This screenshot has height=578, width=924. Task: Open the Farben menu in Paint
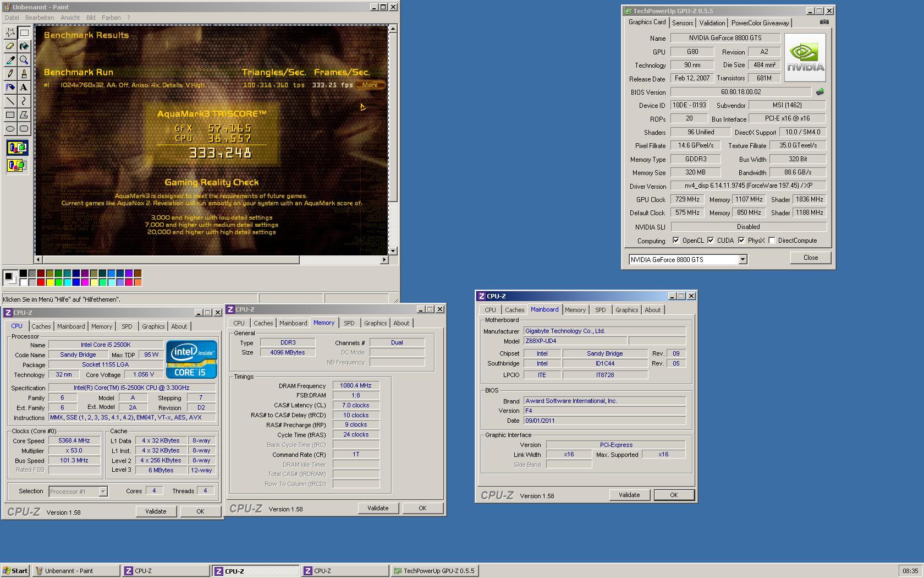111,18
